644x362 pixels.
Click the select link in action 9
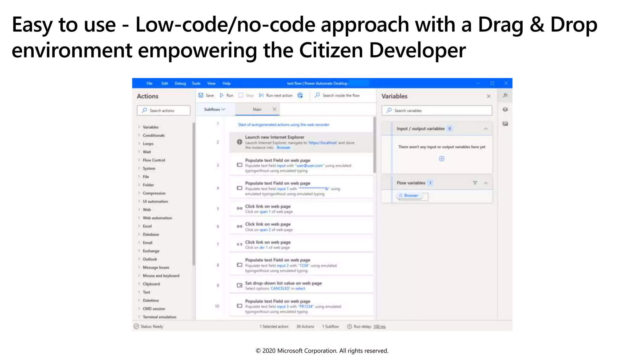[x=300, y=288]
